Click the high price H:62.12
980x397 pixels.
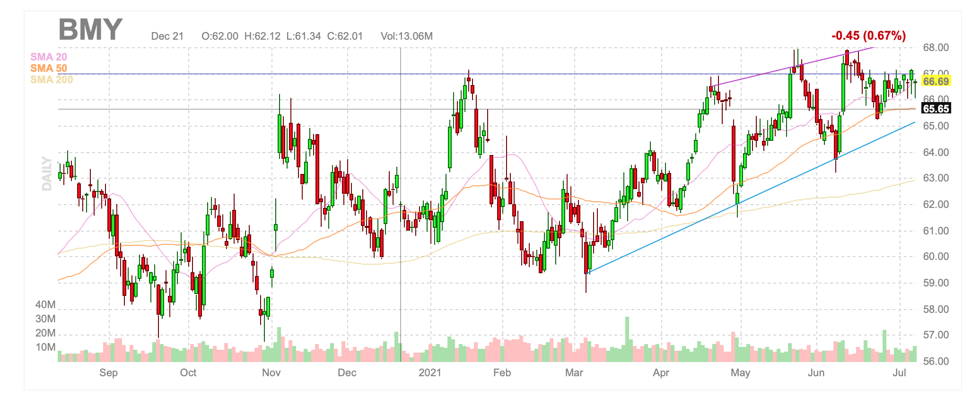262,36
